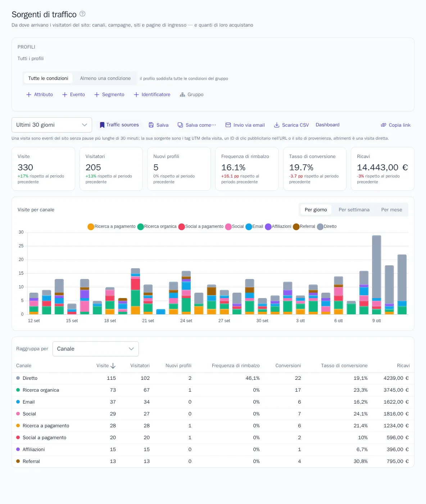Toggle the Email legend swatch

249,226
